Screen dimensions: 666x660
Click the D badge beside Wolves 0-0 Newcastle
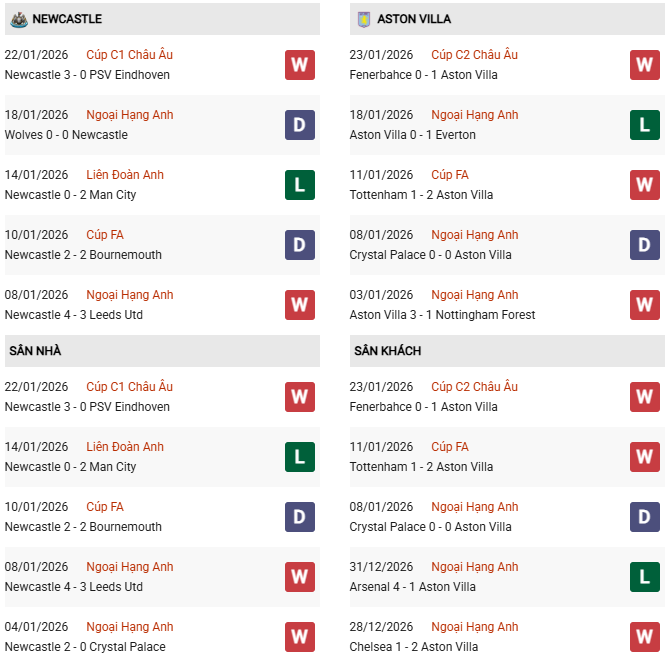(300, 125)
